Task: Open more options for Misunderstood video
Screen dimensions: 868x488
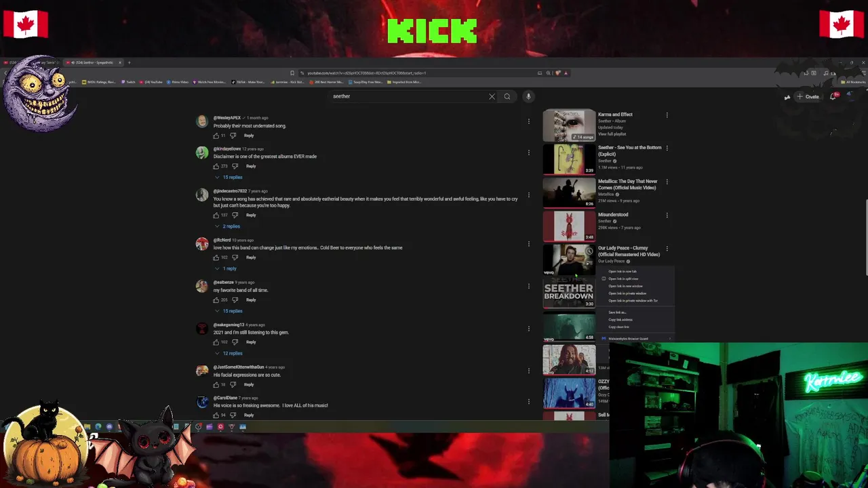Action: [x=667, y=215]
